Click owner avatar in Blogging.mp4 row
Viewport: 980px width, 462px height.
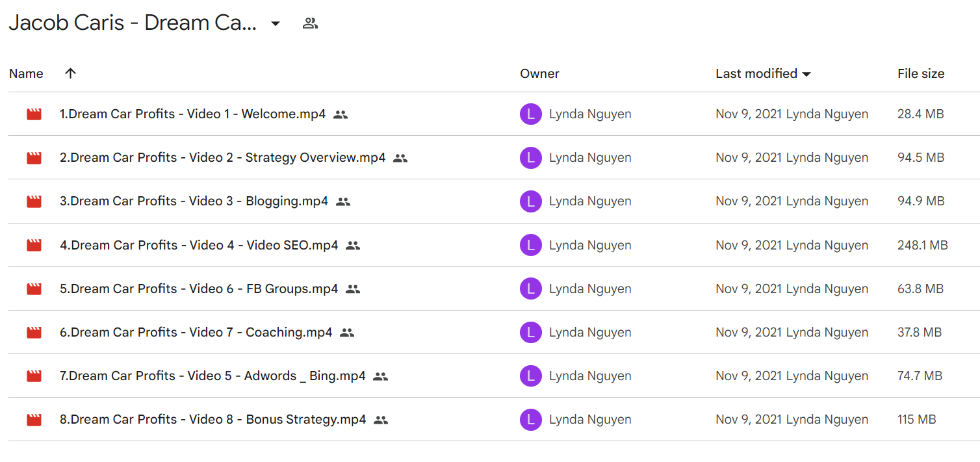531,201
